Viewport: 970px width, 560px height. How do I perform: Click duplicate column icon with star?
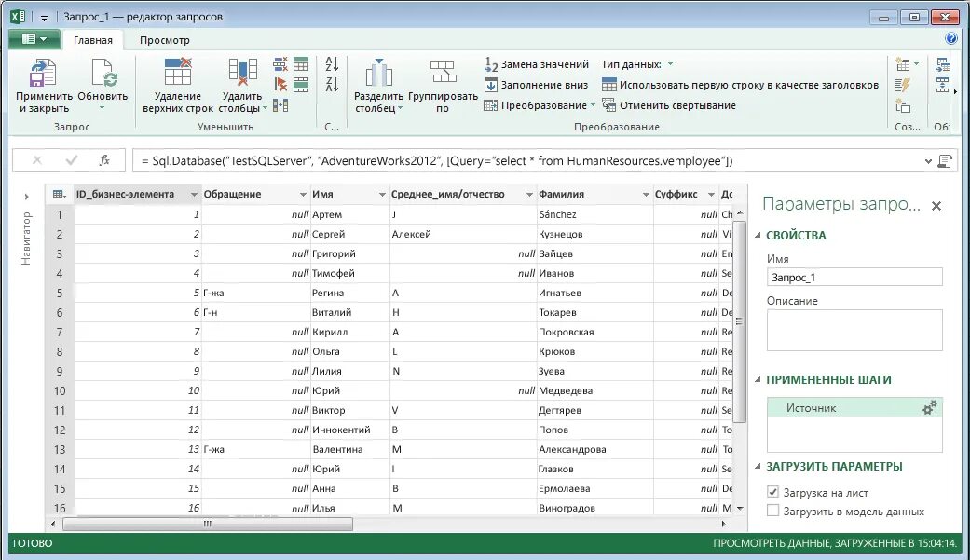point(903,106)
